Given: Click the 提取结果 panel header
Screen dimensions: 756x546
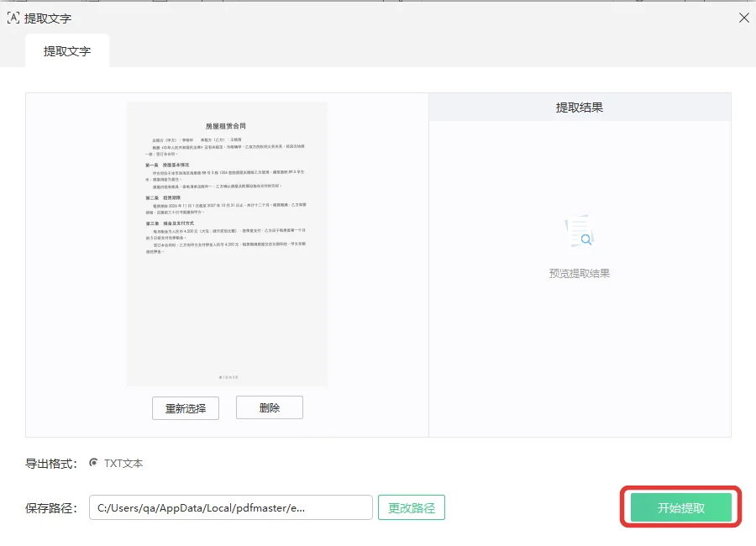Looking at the screenshot, I should point(580,107).
